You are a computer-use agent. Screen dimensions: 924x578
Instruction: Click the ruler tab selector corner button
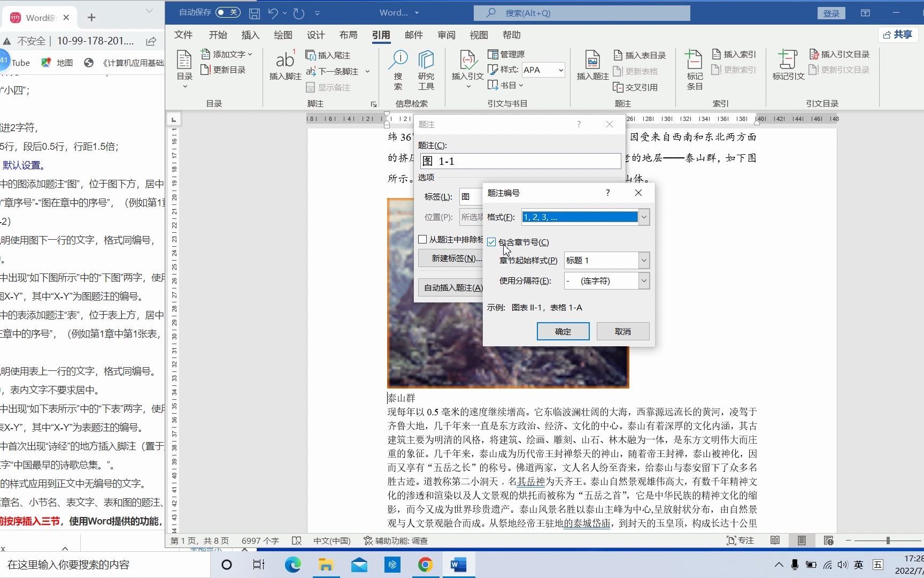tap(173, 119)
